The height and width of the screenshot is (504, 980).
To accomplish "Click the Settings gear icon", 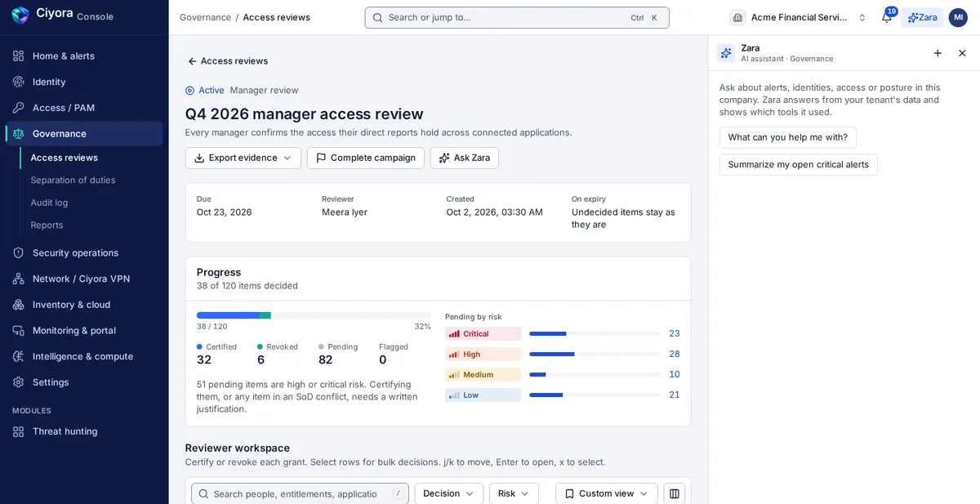I will [x=18, y=382].
